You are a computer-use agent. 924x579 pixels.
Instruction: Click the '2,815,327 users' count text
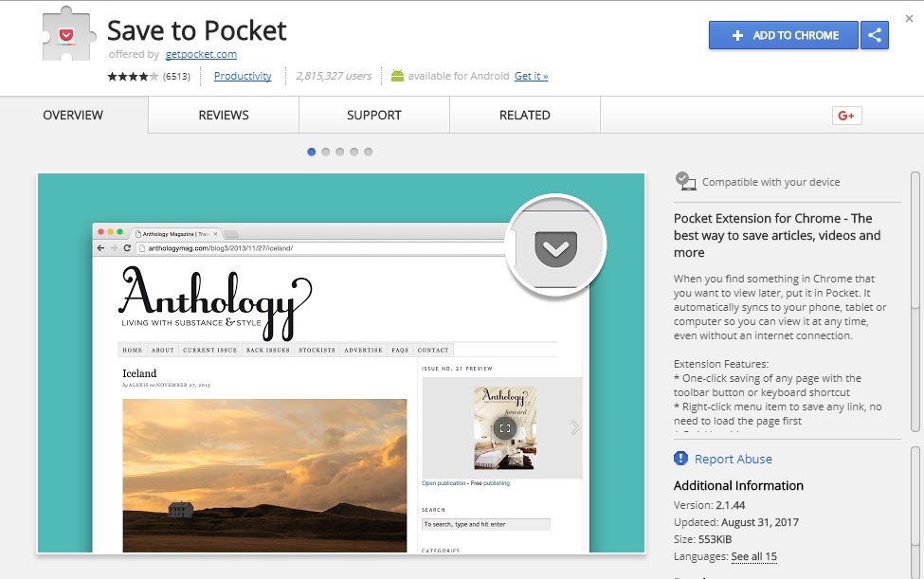(x=334, y=76)
